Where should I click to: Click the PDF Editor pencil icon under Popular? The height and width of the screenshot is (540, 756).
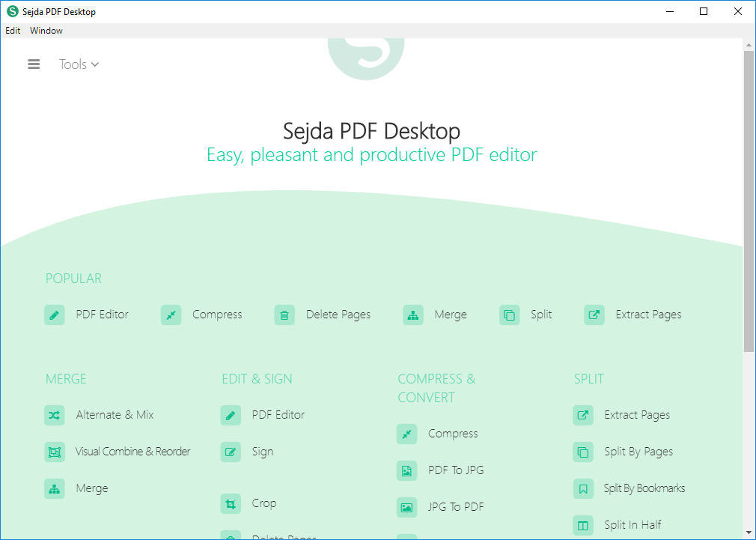55,315
